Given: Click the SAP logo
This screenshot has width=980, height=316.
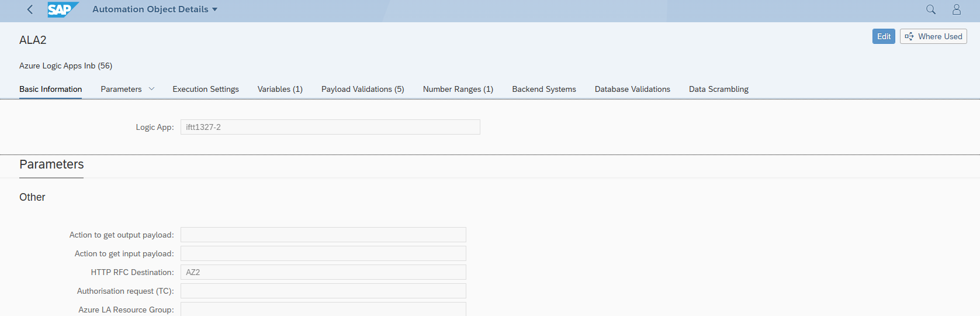Looking at the screenshot, I should [x=62, y=9].
